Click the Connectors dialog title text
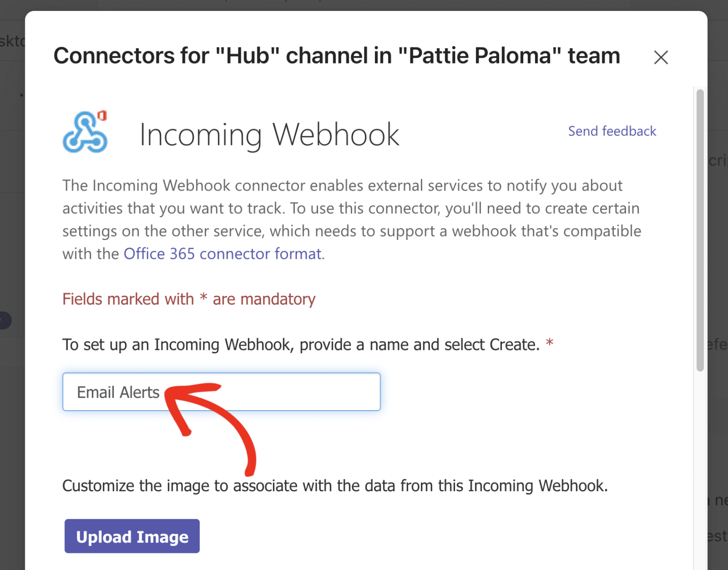The width and height of the screenshot is (728, 570). (x=336, y=55)
